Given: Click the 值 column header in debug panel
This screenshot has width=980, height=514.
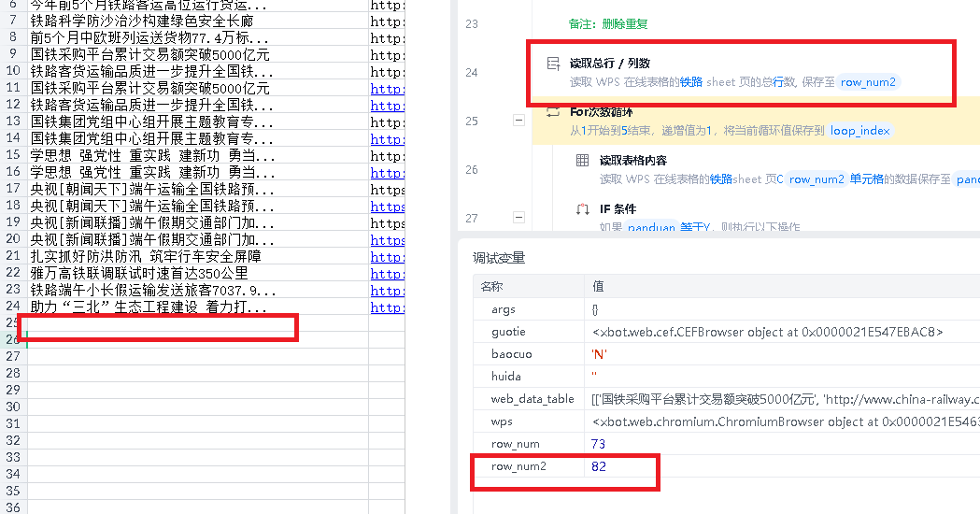Looking at the screenshot, I should tap(598, 287).
